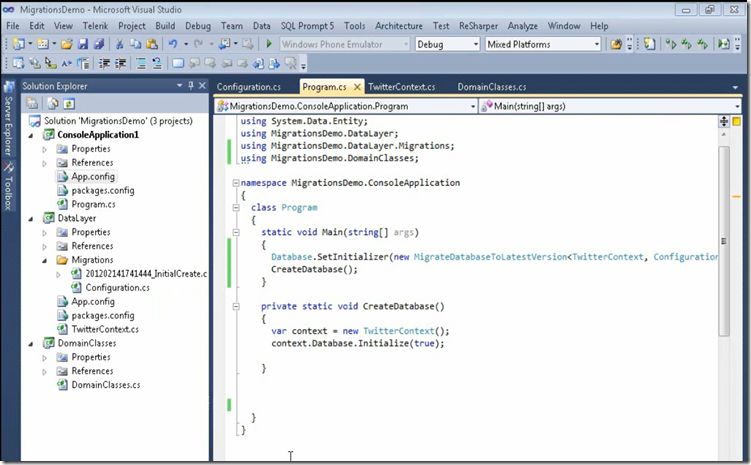Open the Main(string[] args) member dropdown
The width and height of the screenshot is (751, 465).
(737, 106)
